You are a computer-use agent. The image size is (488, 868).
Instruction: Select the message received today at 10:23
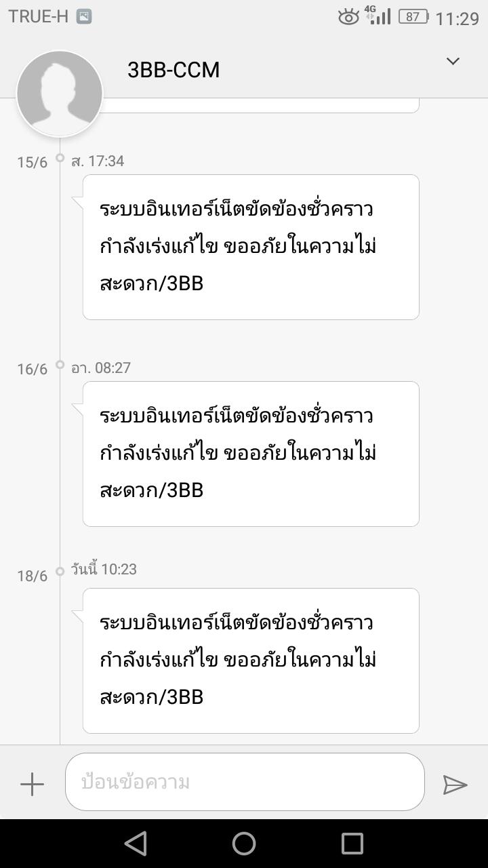pyautogui.click(x=251, y=660)
